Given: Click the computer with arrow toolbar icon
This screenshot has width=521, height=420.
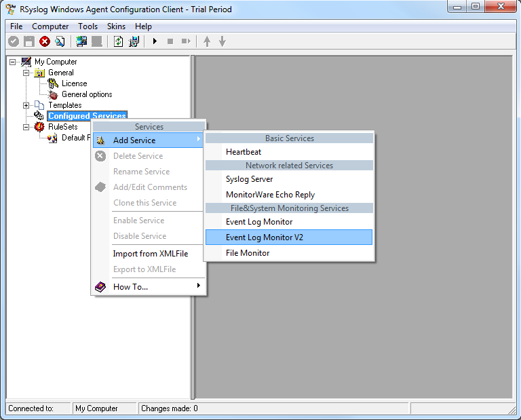Looking at the screenshot, I should coord(134,41).
